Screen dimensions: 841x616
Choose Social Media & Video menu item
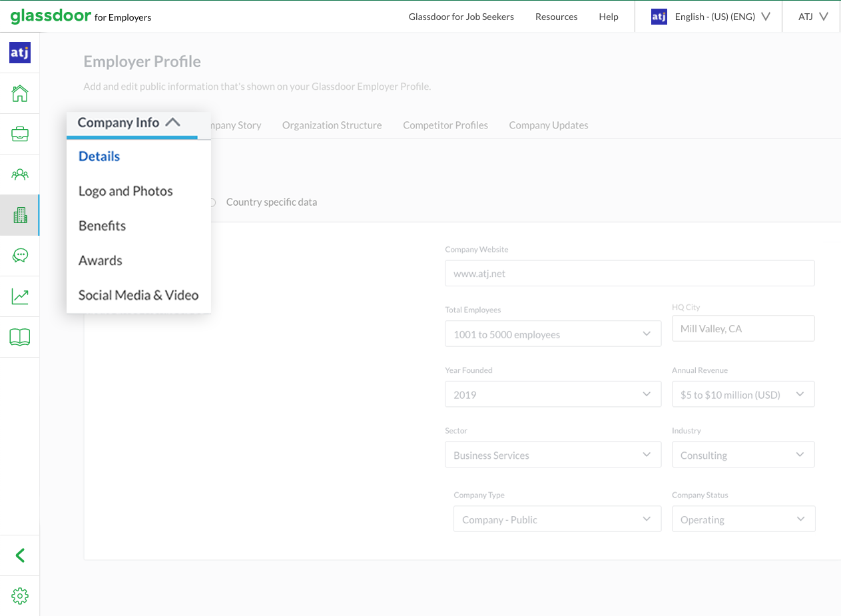139,295
